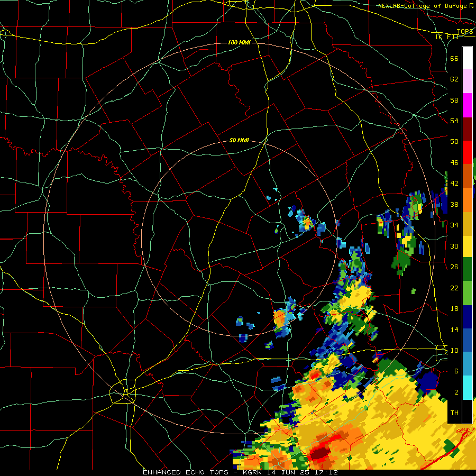Pick the dark orange swatch between 42 and 46
Image resolution: width=476 pixels, height=476 pixels.
pyautogui.click(x=467, y=176)
